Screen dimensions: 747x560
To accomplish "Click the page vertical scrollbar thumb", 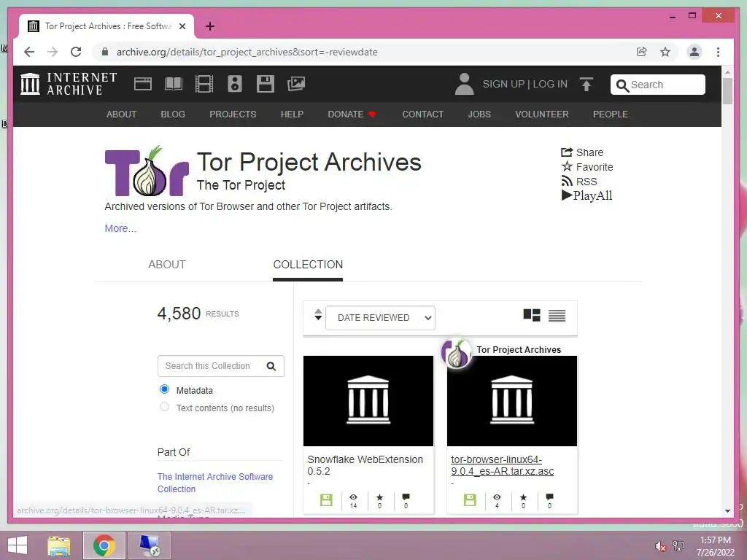I will 727,91.
